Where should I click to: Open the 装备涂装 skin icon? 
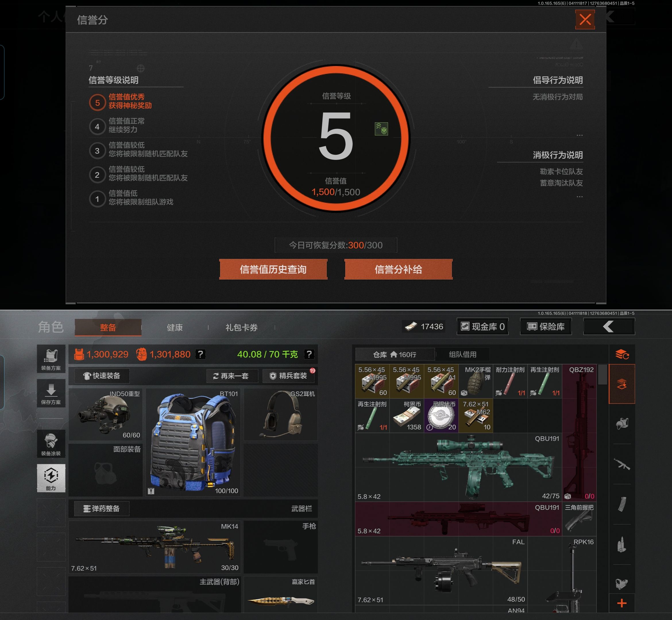51,444
